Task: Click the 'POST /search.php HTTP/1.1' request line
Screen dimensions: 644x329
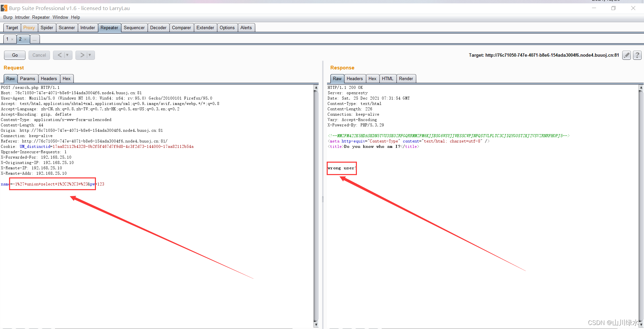Action: pyautogui.click(x=30, y=88)
